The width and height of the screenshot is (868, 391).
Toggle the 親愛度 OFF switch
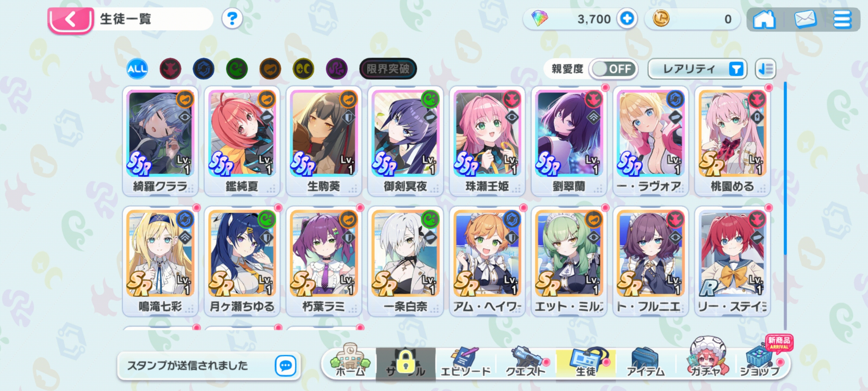(613, 69)
